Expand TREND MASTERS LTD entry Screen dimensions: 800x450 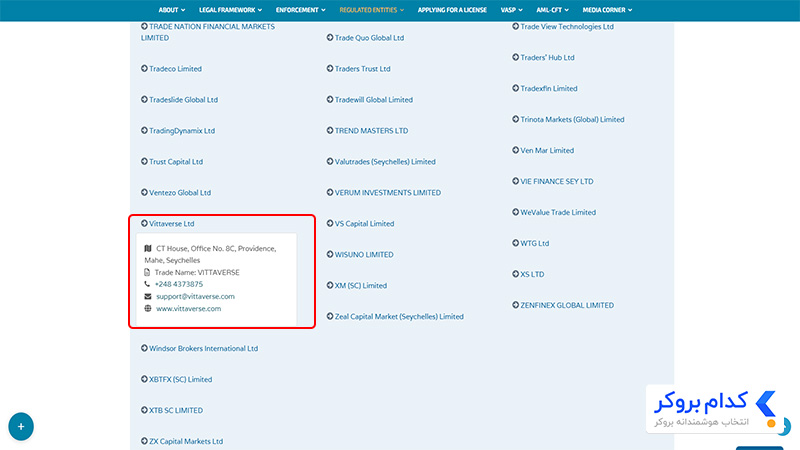click(367, 131)
